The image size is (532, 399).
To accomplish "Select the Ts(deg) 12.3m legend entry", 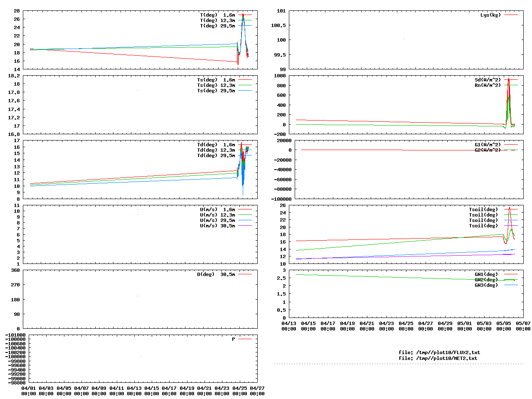I will tap(216, 85).
